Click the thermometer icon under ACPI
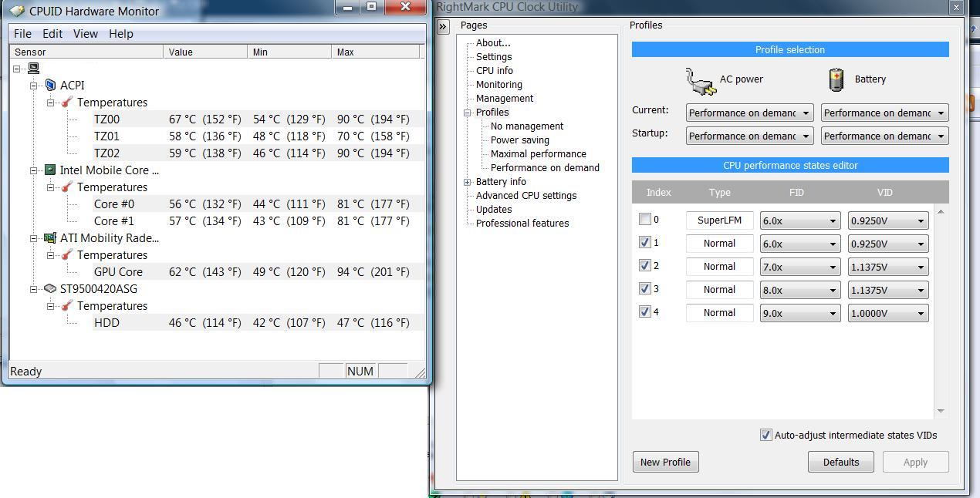 (x=67, y=102)
